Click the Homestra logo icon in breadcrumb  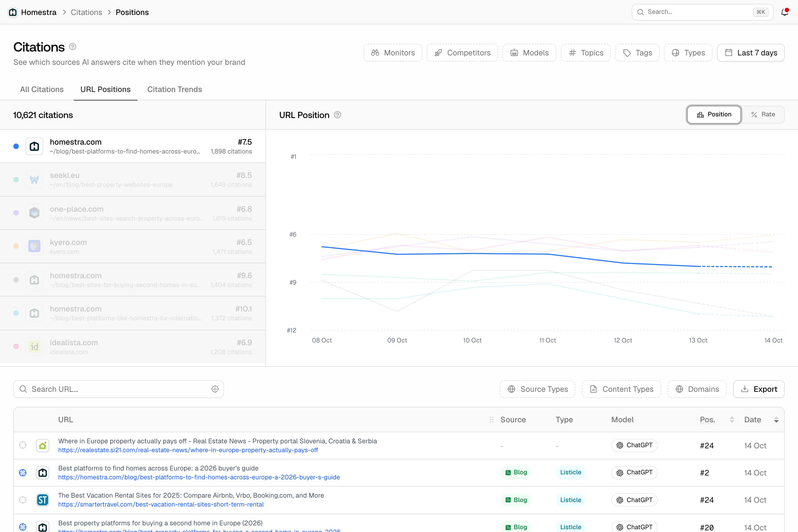click(x=12, y=12)
